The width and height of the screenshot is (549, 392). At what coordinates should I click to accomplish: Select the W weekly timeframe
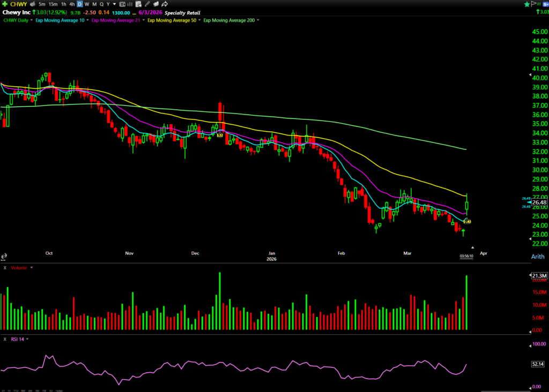coord(86,4)
